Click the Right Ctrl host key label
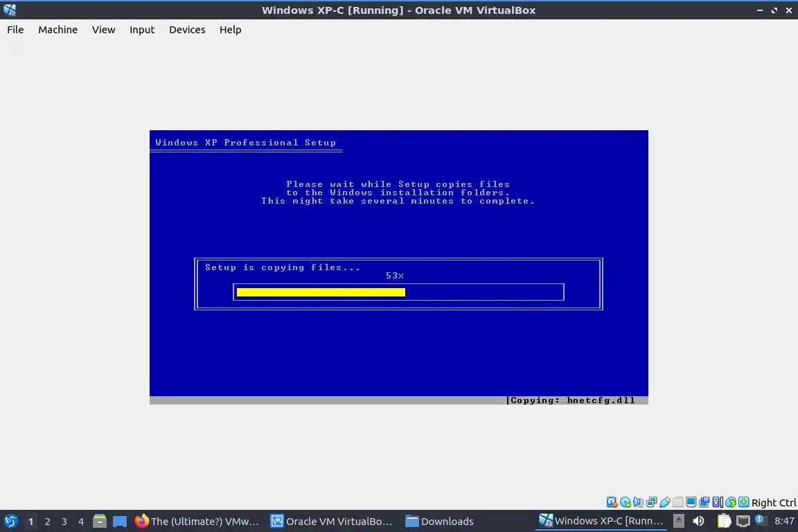The image size is (798, 532). click(x=774, y=502)
